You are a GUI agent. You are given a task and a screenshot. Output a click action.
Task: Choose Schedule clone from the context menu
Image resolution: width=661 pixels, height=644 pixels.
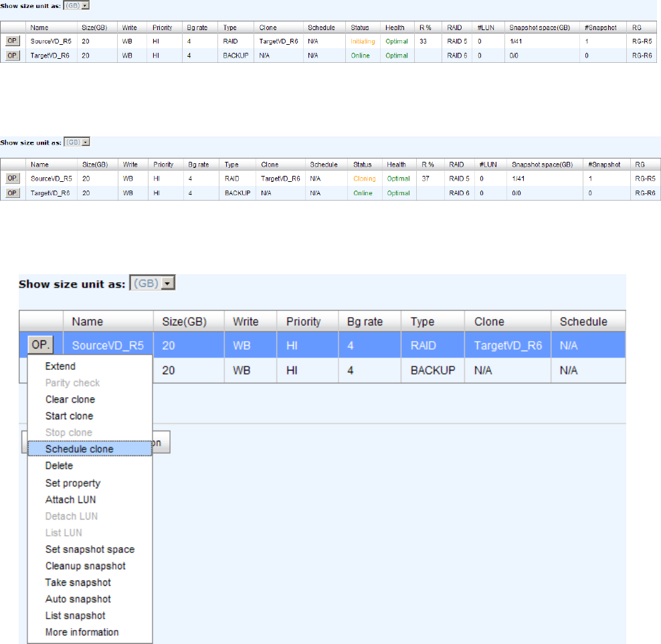click(x=79, y=449)
